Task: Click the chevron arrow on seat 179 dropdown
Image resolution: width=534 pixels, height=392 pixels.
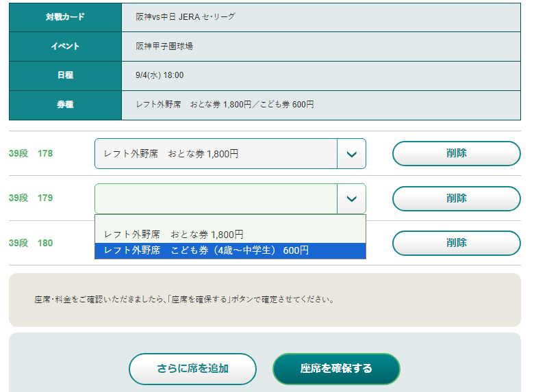Action: [351, 198]
